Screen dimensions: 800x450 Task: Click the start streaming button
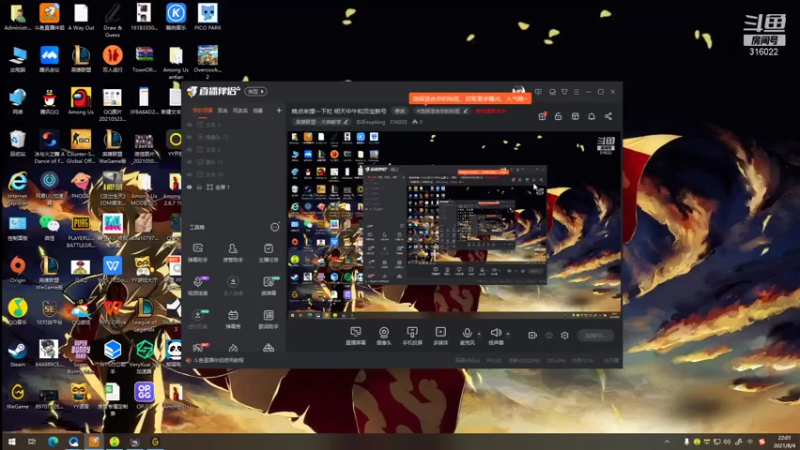tap(595, 335)
